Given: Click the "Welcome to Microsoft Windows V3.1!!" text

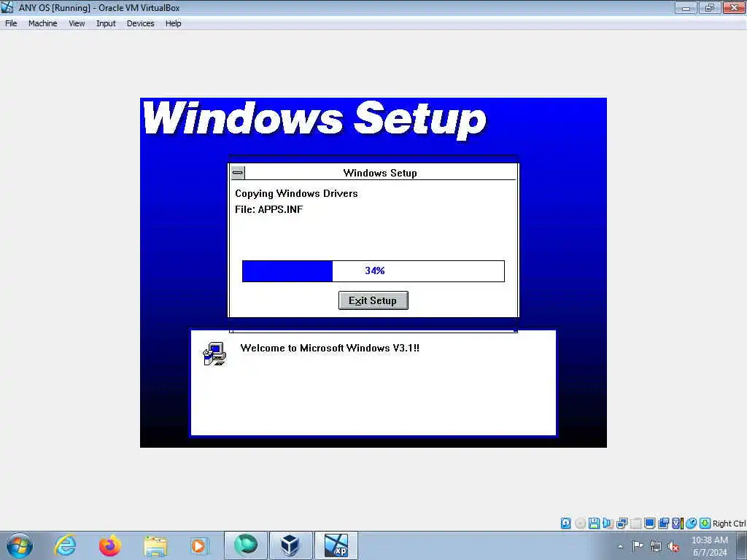Looking at the screenshot, I should 330,348.
